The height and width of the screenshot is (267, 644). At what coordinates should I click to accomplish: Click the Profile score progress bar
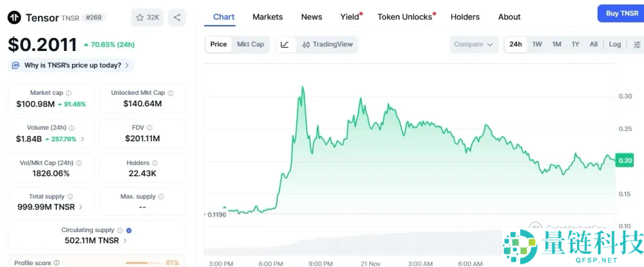tap(143, 263)
